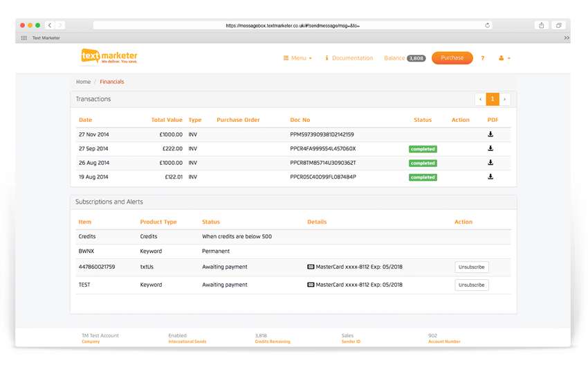Image resolution: width=588 pixels, height=365 pixels.
Task: Click the browser share icon
Action: pos(541,26)
